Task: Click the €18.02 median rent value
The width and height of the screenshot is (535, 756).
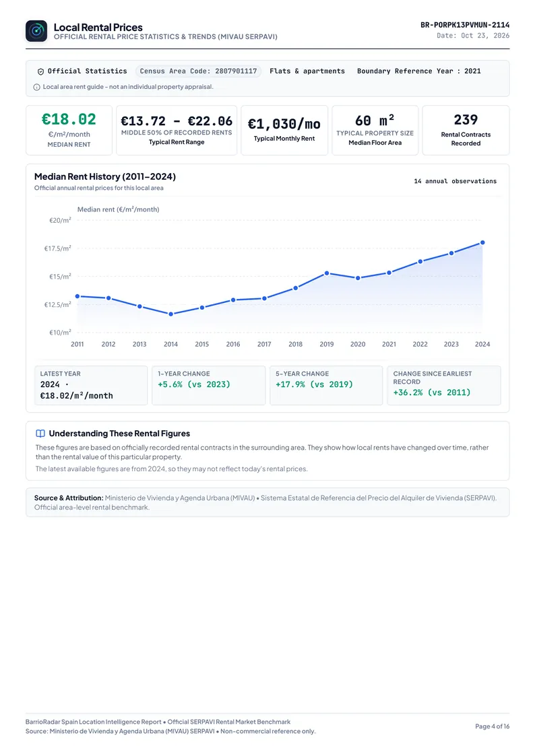Action: click(x=69, y=119)
